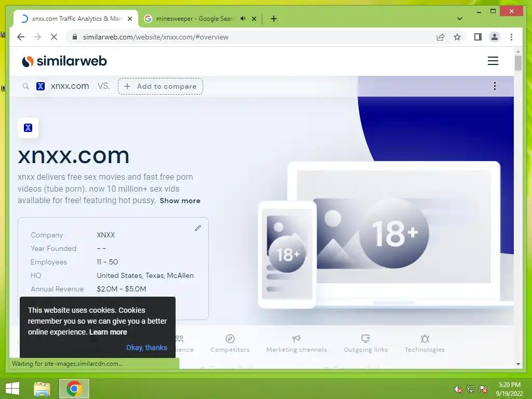Open a new browser tab
This screenshot has height=399, width=532.
[274, 19]
